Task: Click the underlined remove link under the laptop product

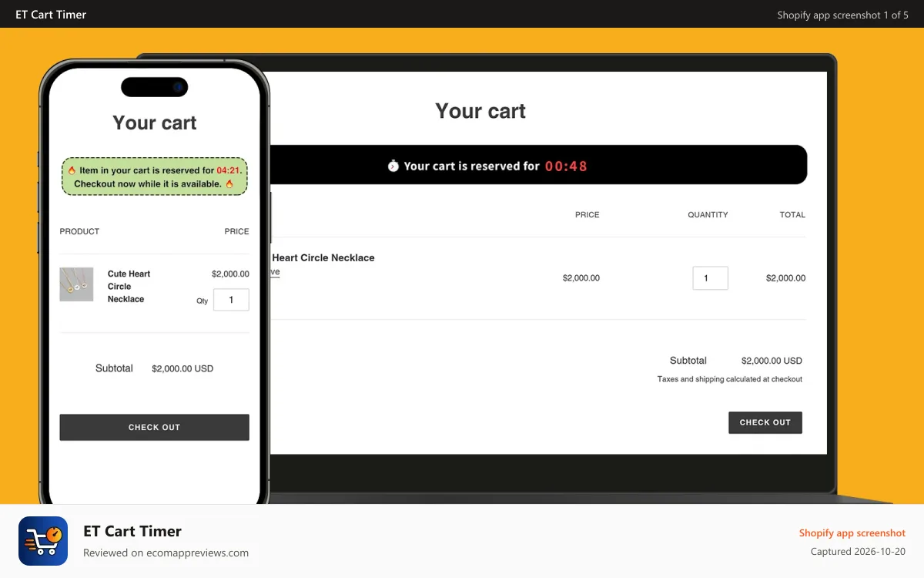Action: coord(274,272)
